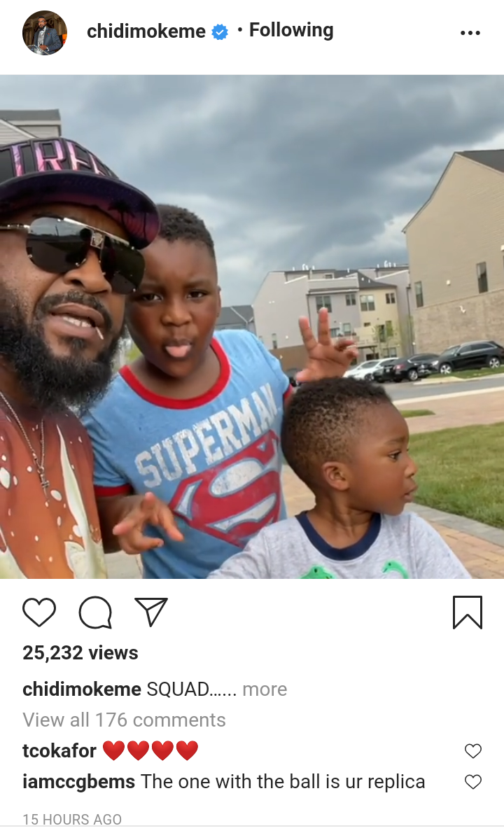504x840 pixels.
Task: Open the three-dot options menu
Action: [x=470, y=33]
